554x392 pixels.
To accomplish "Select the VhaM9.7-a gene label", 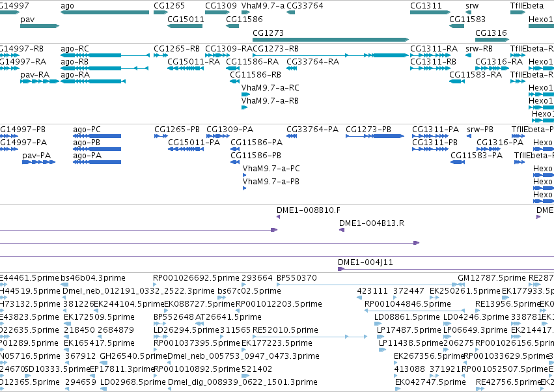I will coord(263,6).
